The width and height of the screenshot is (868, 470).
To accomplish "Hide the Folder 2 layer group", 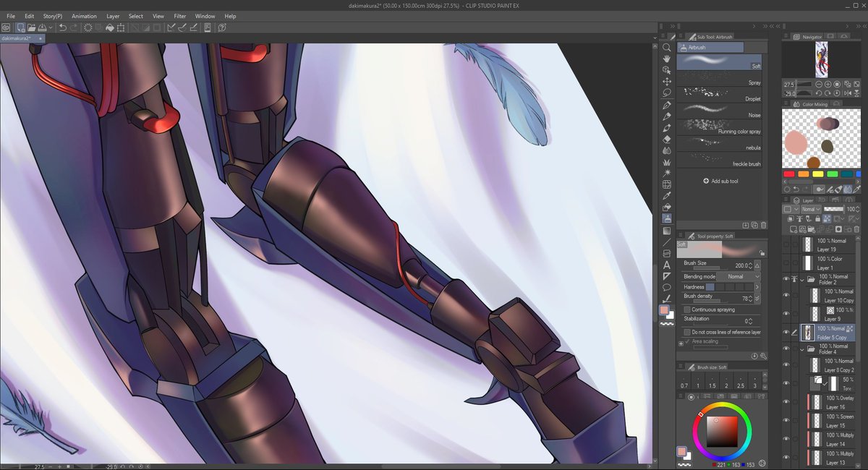I will point(785,278).
